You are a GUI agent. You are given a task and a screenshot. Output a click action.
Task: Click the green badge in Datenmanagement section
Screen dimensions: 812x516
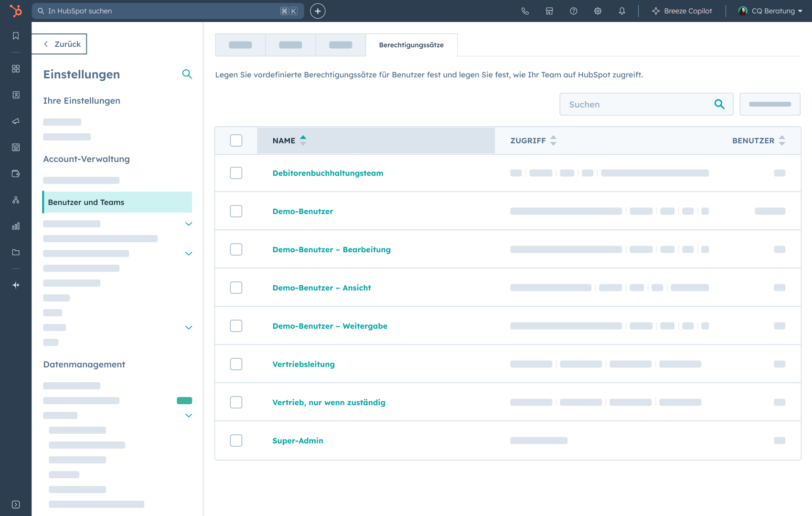point(184,400)
